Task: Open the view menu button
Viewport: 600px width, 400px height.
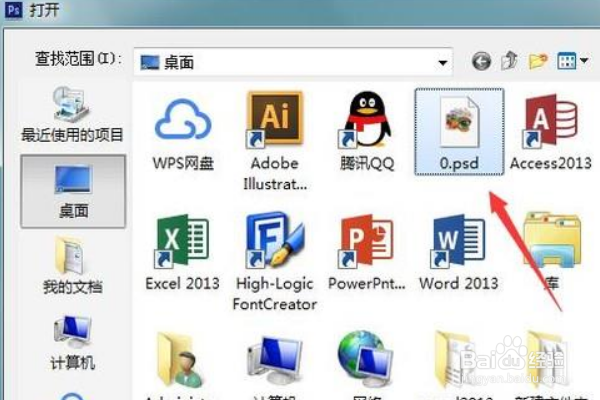Action: (x=572, y=60)
